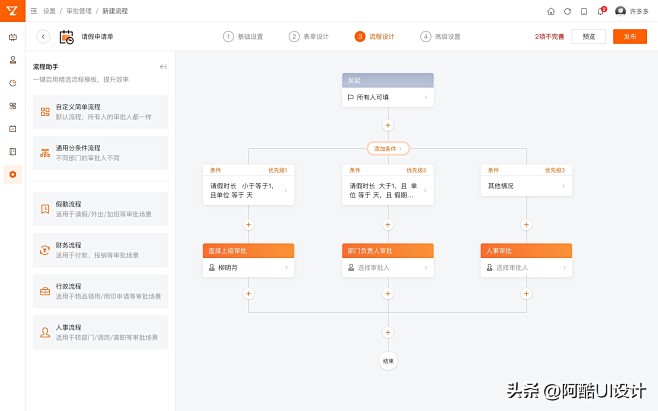Viewport: 658px width, 411px height.
Task: Open the bookmark icon in the top bar
Action: 584,11
